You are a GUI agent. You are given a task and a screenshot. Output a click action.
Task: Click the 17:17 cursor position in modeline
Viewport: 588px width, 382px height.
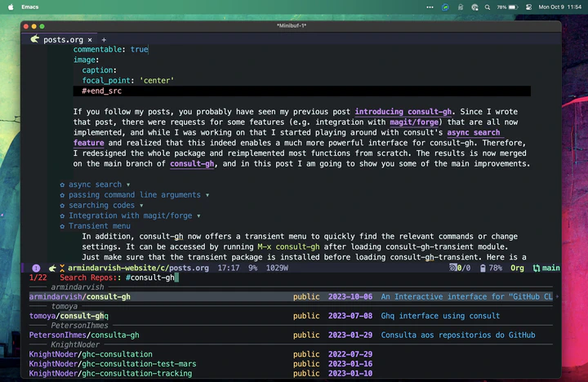point(229,268)
